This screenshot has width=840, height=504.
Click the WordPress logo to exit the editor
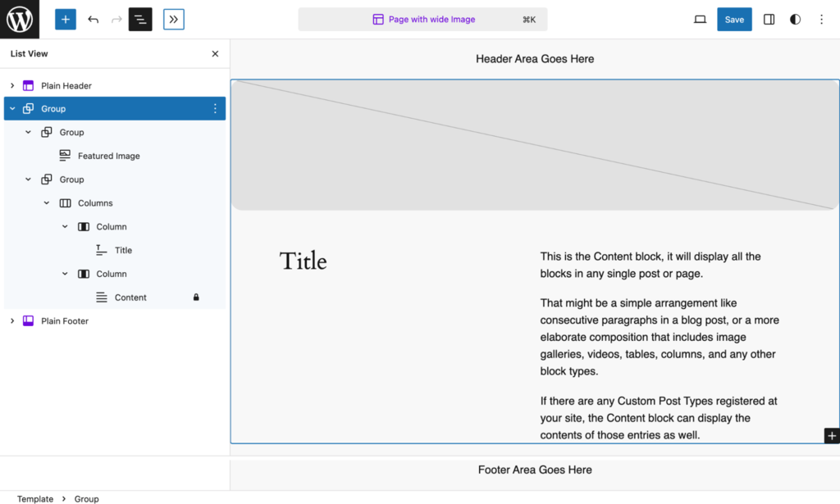click(18, 19)
